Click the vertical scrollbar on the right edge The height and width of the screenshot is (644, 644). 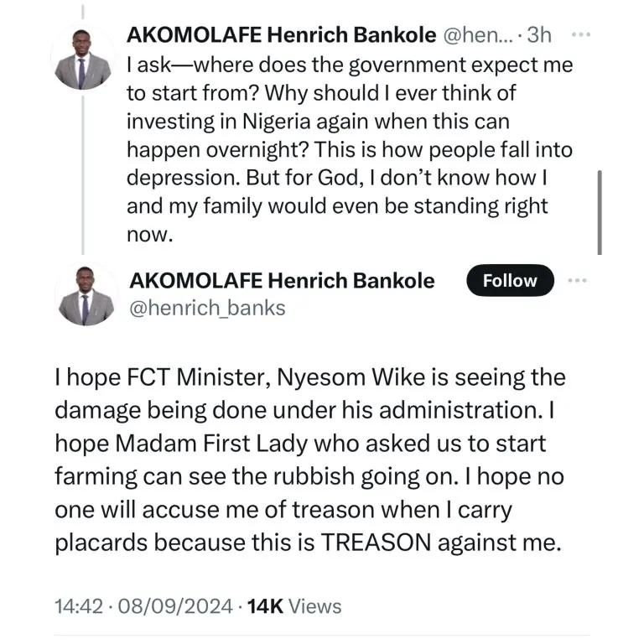point(599,211)
